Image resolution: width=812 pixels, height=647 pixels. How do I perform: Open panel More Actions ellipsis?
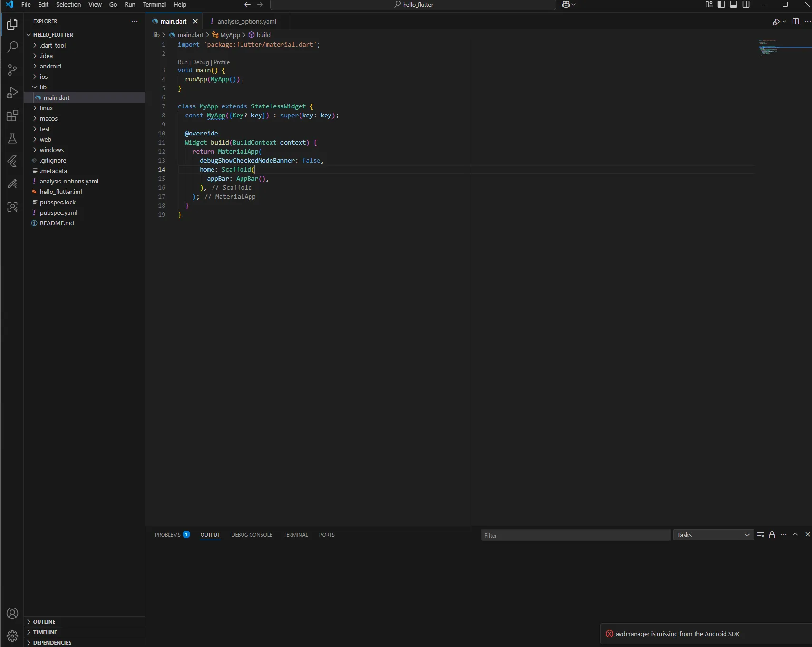[x=783, y=535]
